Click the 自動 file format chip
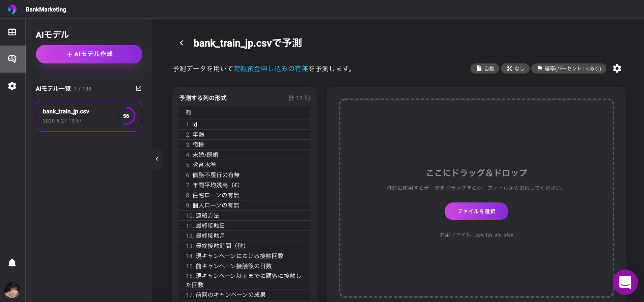The height and width of the screenshot is (302, 644). pos(485,68)
